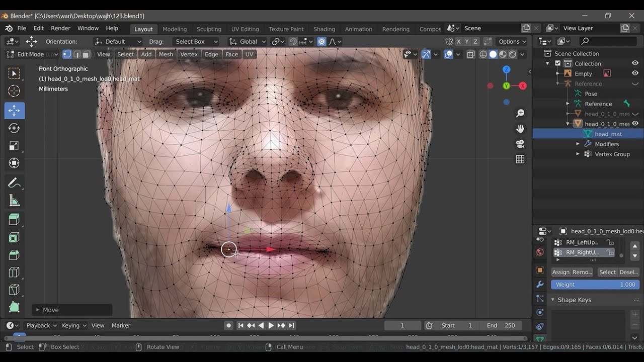
Task: Toggle snapping magnet button
Action: click(x=293, y=42)
